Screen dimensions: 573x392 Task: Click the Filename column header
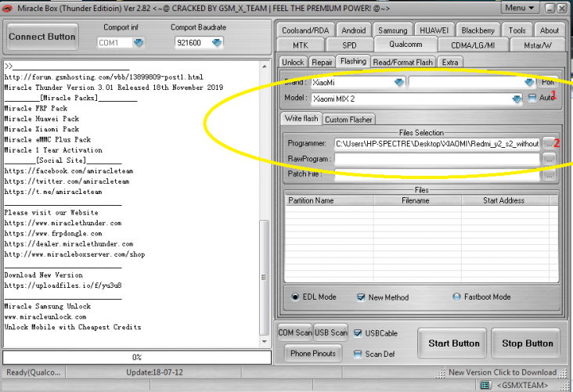click(417, 200)
